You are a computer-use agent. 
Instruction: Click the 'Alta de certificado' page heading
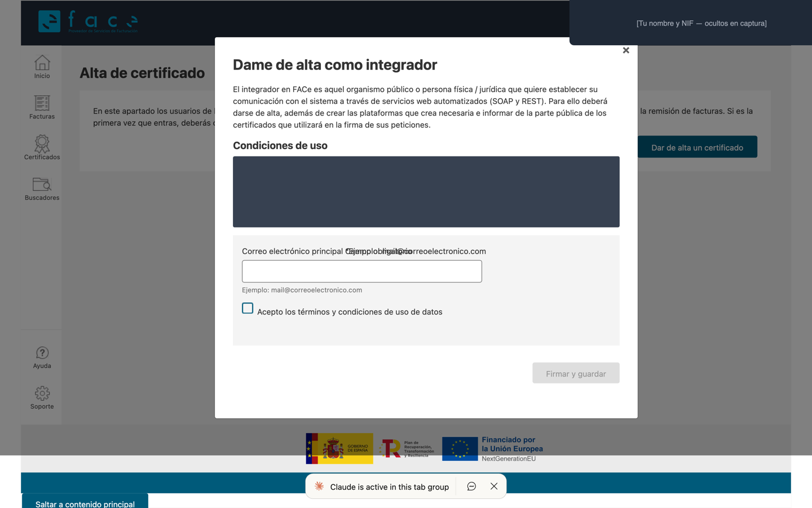[x=142, y=73]
